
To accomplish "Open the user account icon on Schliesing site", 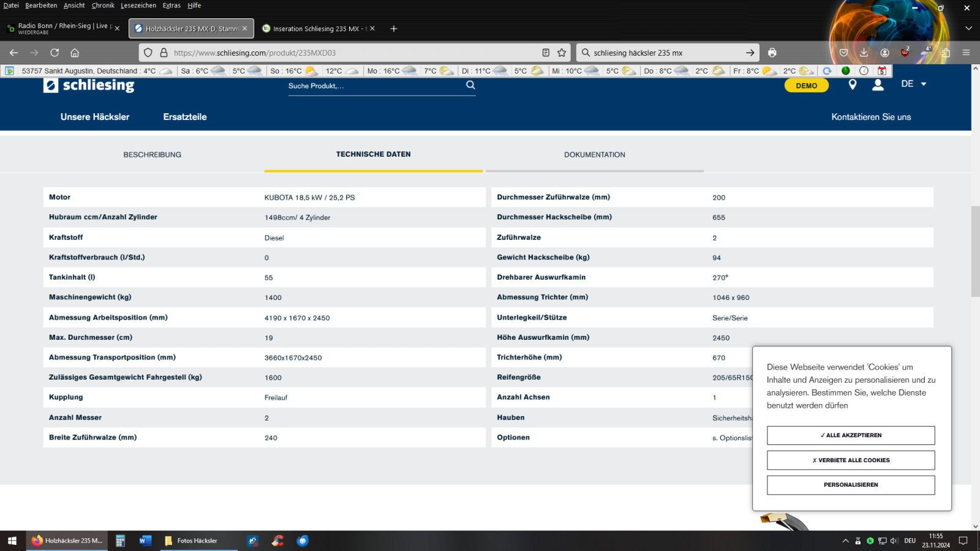I will coord(878,84).
